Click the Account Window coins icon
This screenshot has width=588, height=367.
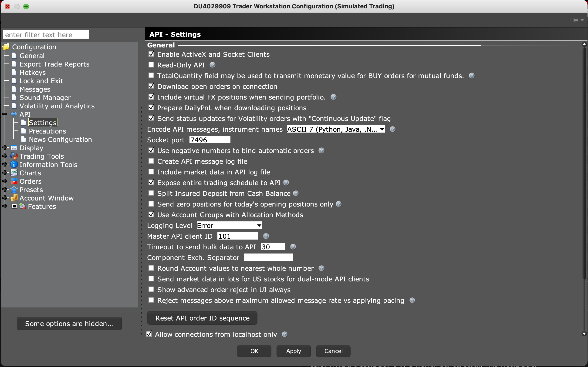pyautogui.click(x=14, y=198)
